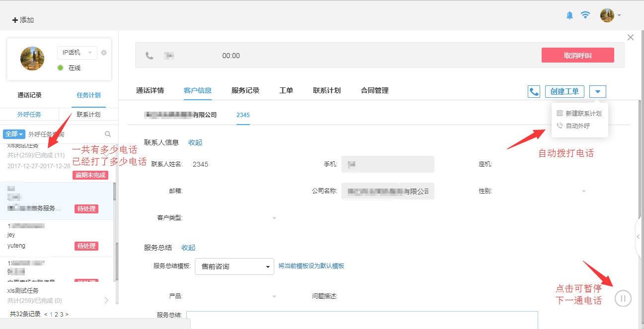Click the plus 添加 button
644x329 pixels.
point(23,20)
